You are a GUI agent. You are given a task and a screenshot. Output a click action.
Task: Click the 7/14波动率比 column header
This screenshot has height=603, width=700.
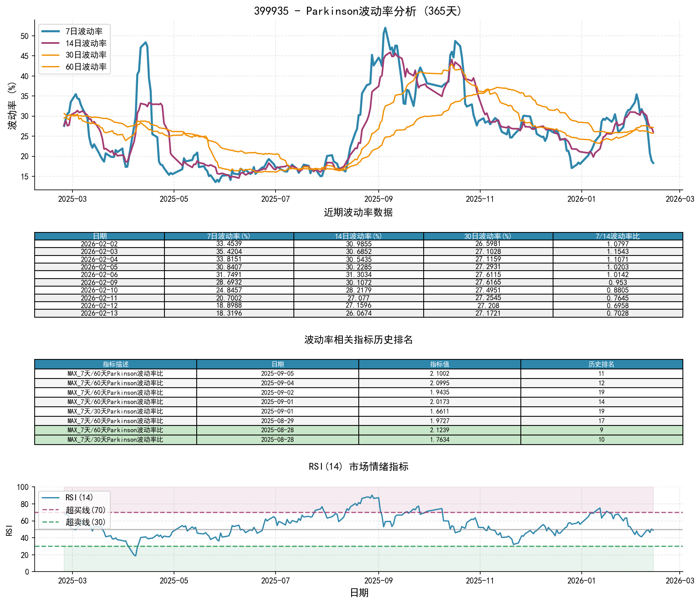point(618,236)
